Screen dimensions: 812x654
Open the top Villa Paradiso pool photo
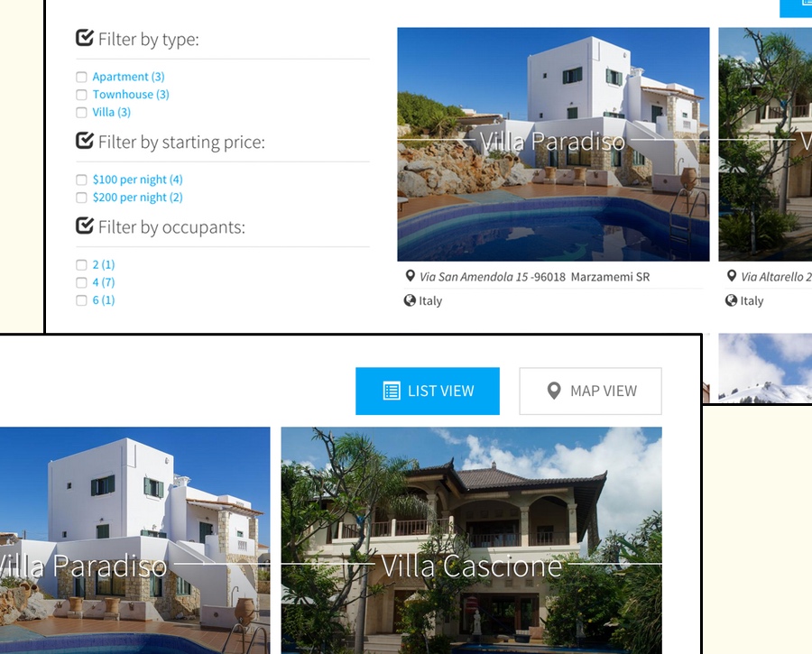(x=553, y=144)
